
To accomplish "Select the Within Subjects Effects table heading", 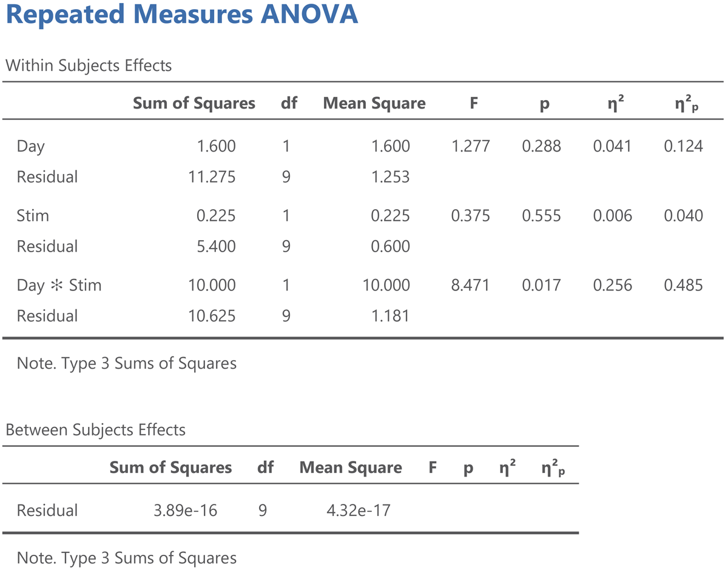I will click(x=89, y=65).
